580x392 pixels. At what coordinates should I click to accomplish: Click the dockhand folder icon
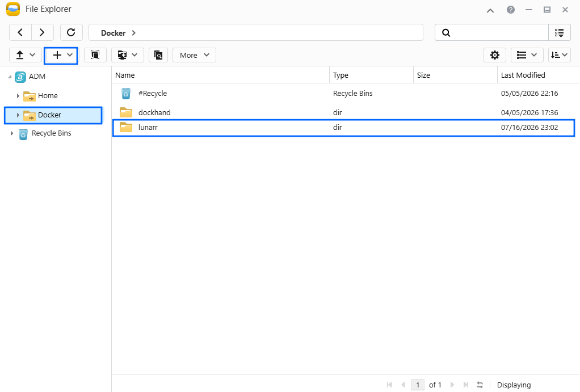126,112
